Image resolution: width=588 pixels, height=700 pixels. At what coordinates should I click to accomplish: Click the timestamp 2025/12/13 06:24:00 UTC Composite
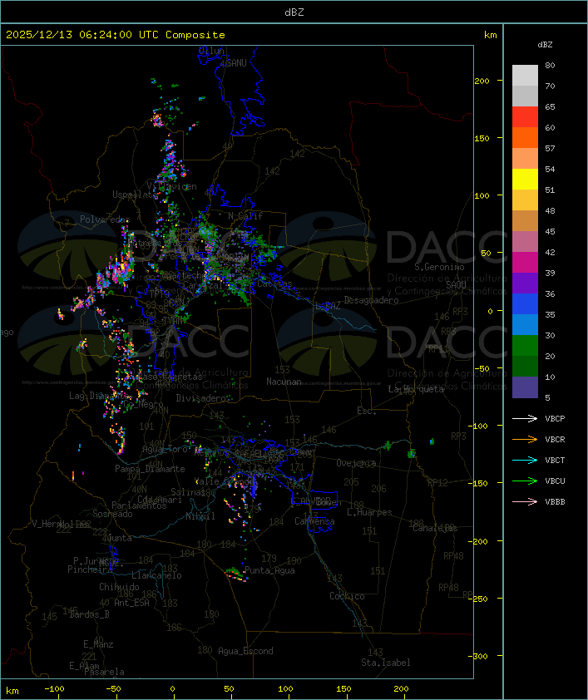coord(116,35)
